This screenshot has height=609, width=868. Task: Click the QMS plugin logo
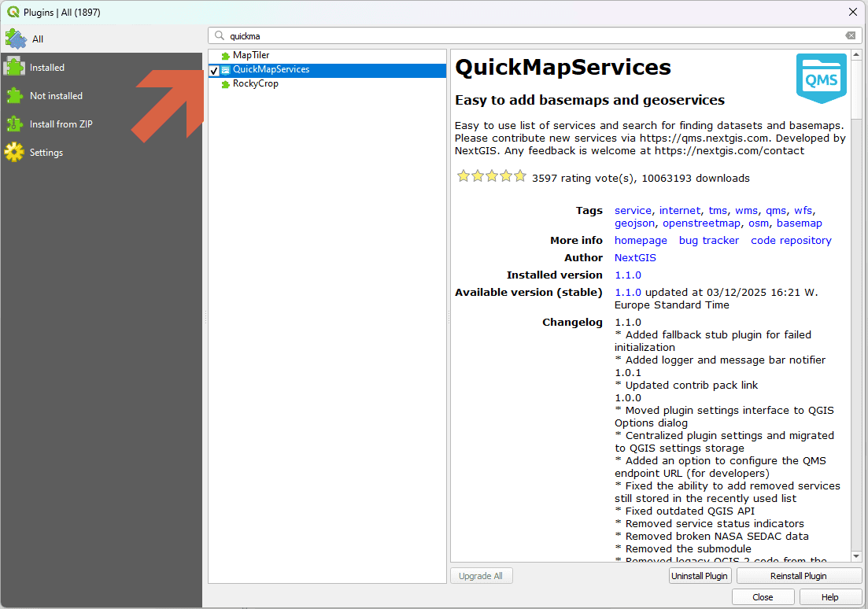pyautogui.click(x=822, y=79)
